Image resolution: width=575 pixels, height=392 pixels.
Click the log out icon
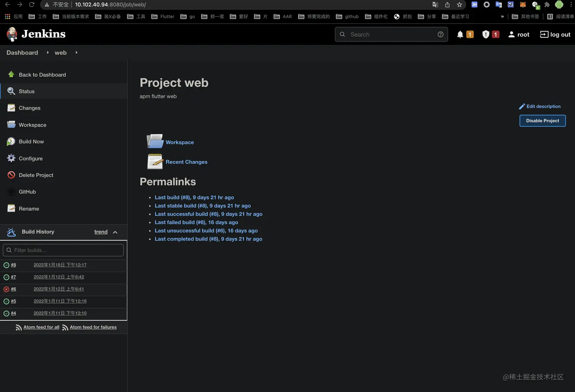click(x=544, y=34)
